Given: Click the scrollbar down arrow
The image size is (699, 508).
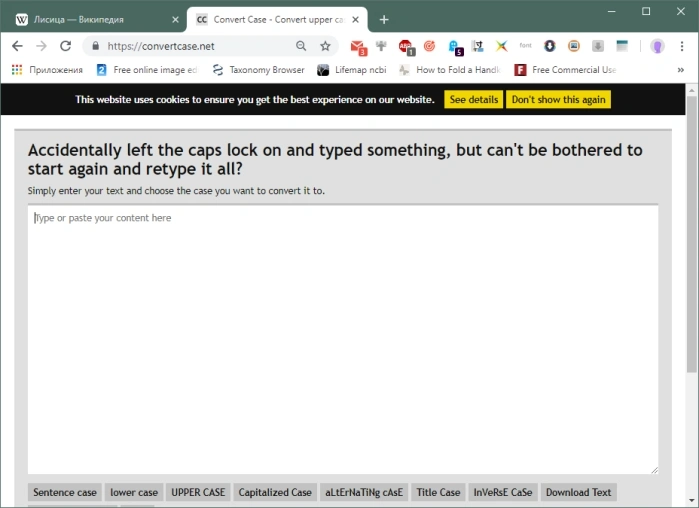Looking at the screenshot, I should pos(692,500).
